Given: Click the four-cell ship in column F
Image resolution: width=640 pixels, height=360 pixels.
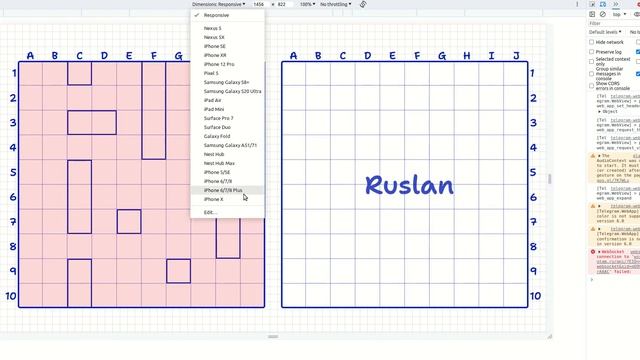Looking at the screenshot, I should [154, 110].
